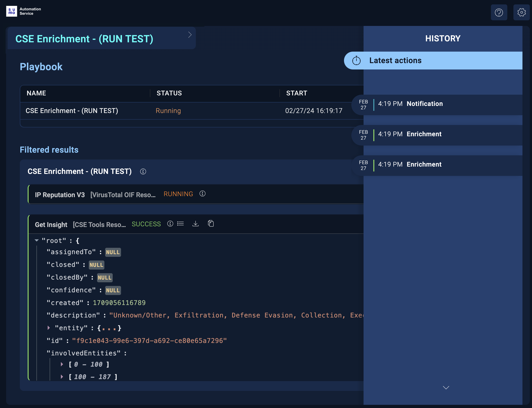The height and width of the screenshot is (408, 532).
Task: Click the Running status link
Action: coord(168,111)
